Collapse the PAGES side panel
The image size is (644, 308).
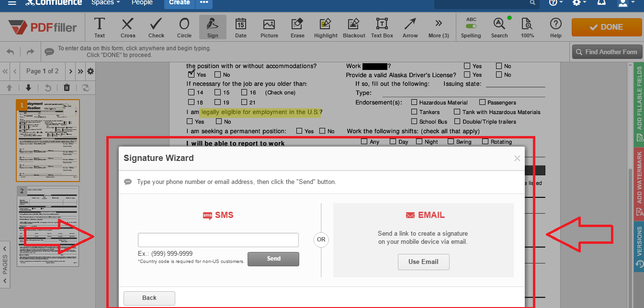5,265
